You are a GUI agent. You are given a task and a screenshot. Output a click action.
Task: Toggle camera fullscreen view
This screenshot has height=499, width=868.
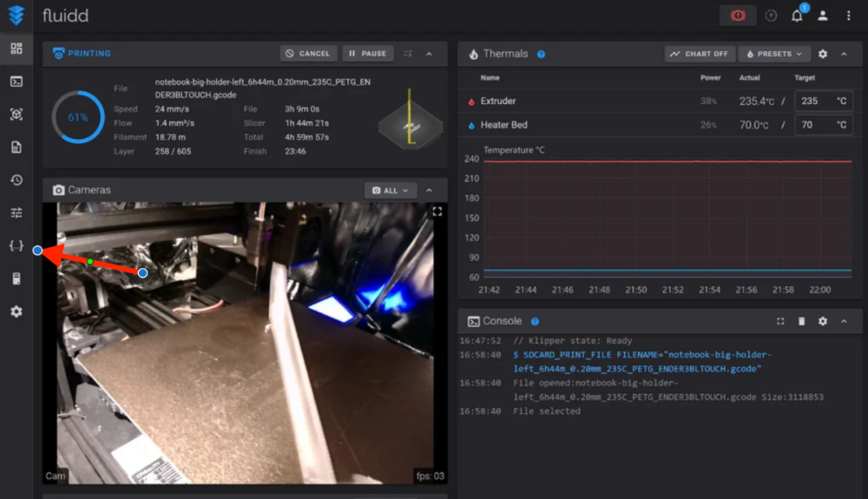tap(437, 212)
